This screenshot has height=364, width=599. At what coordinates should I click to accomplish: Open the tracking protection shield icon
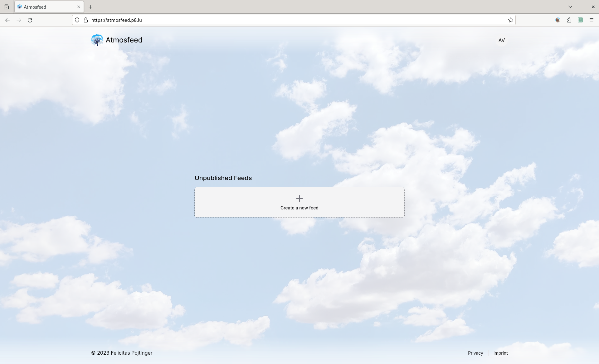pyautogui.click(x=77, y=20)
